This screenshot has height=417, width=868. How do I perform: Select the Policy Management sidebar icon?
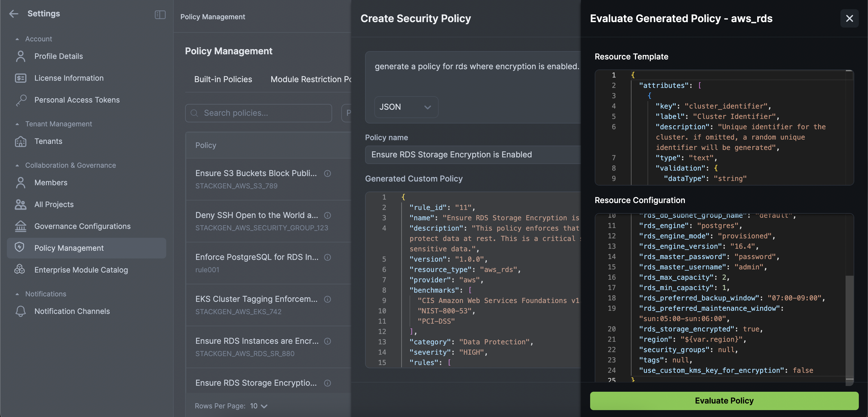pyautogui.click(x=20, y=248)
